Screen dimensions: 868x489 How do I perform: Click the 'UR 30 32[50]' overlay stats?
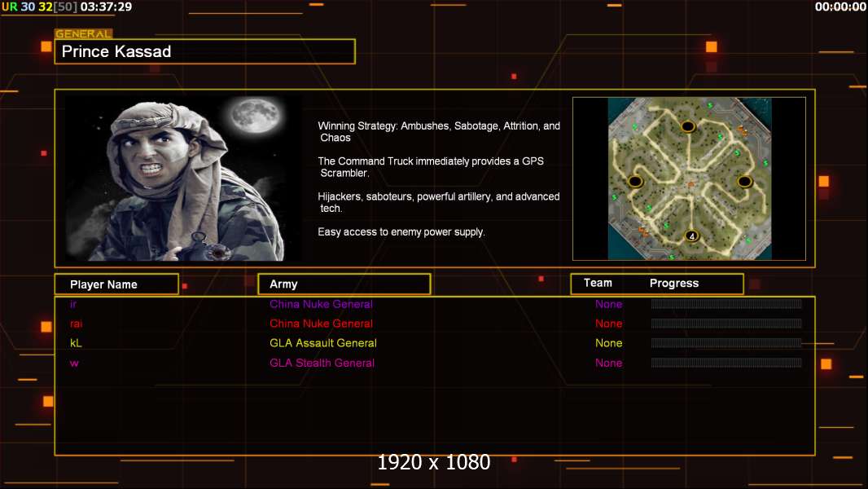coord(39,7)
